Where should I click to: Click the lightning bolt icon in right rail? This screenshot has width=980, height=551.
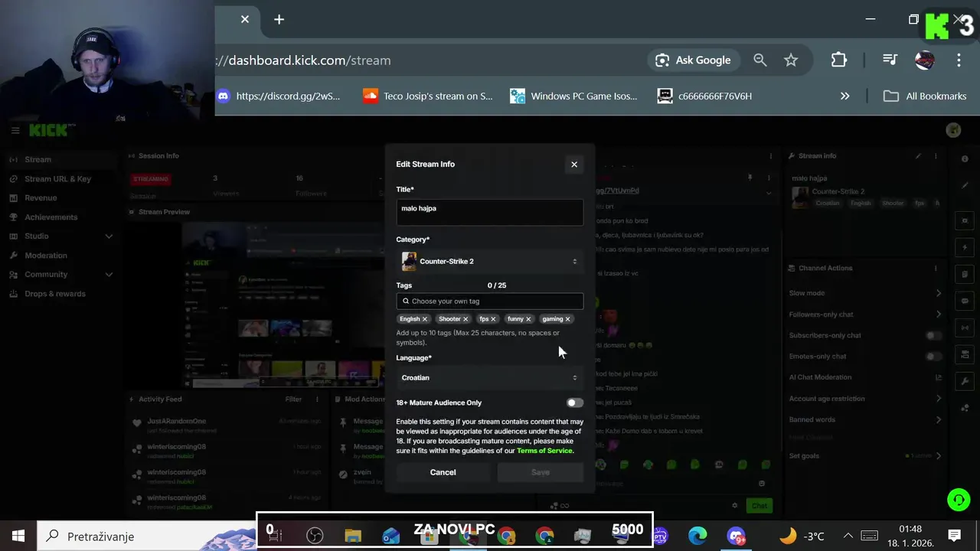[965, 248]
